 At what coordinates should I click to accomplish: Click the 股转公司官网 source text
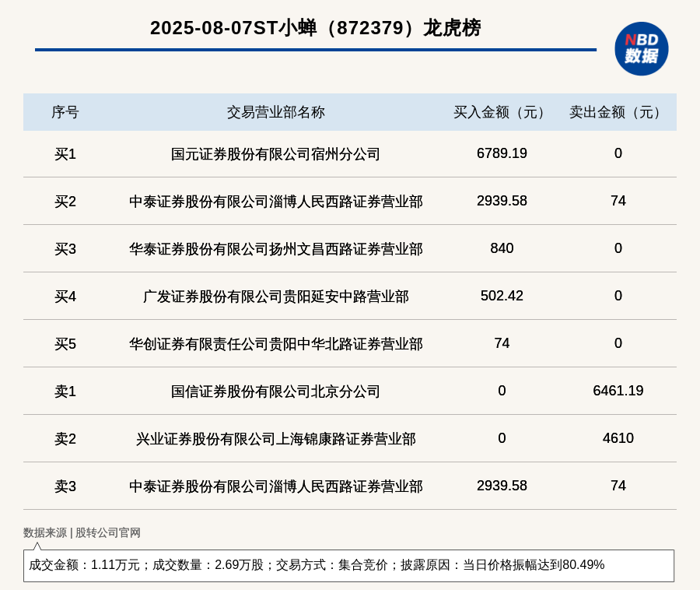[x=107, y=532]
